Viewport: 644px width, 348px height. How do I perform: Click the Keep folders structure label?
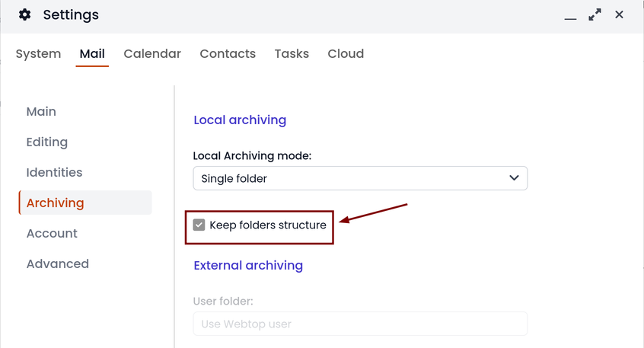pyautogui.click(x=268, y=225)
